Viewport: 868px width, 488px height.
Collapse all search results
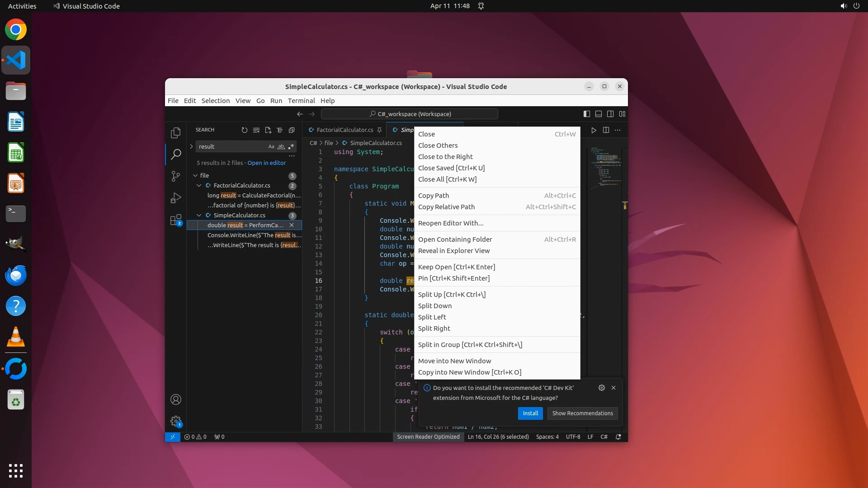(x=292, y=130)
